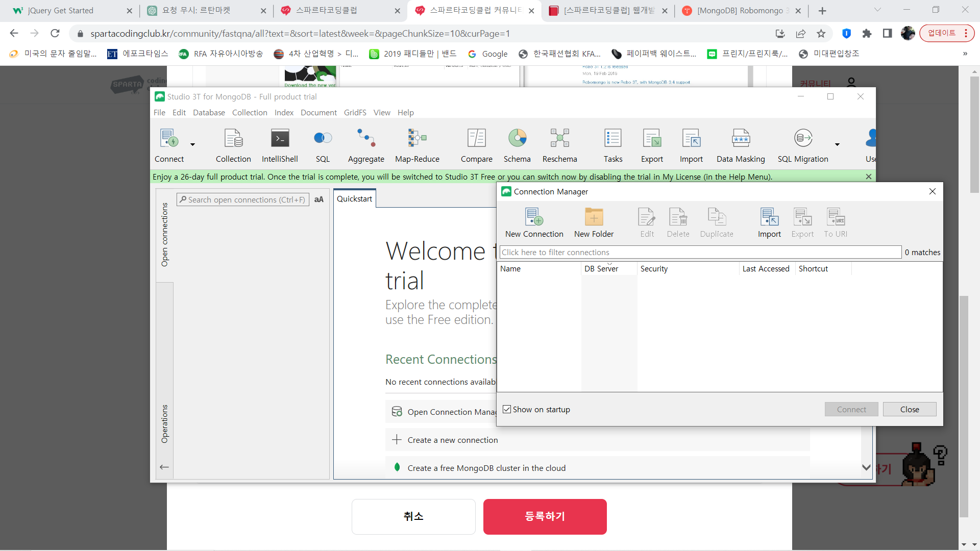
Task: Click the Chrome reload page icon
Action: click(55, 34)
